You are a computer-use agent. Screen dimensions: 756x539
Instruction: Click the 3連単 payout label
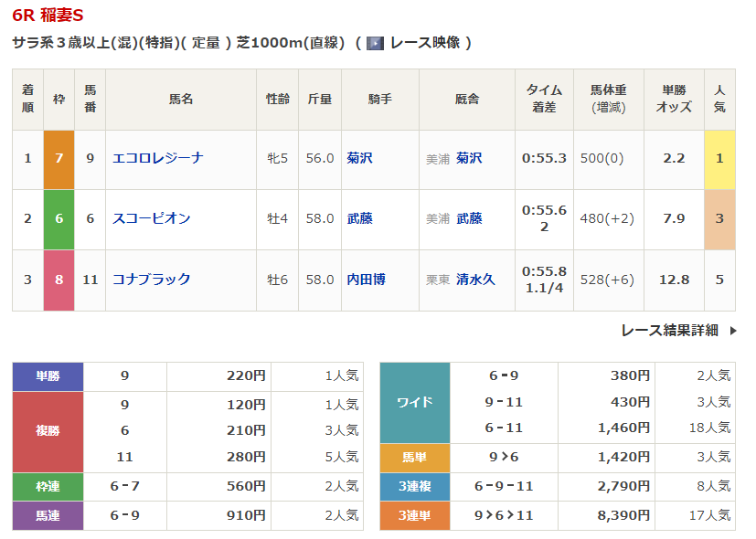pyautogui.click(x=415, y=516)
